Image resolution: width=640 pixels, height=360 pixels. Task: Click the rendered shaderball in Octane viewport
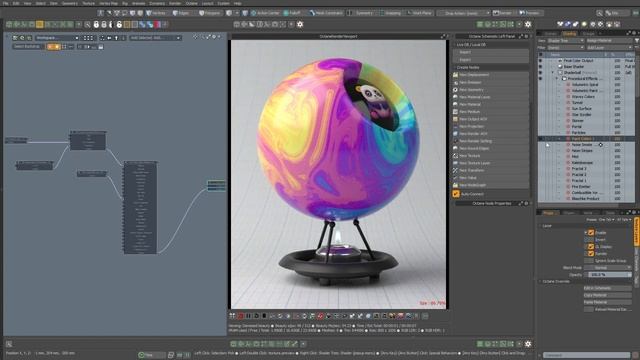click(338, 139)
